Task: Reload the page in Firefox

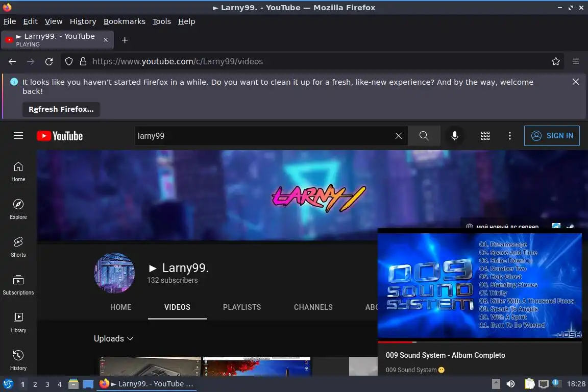Action: coord(49,62)
